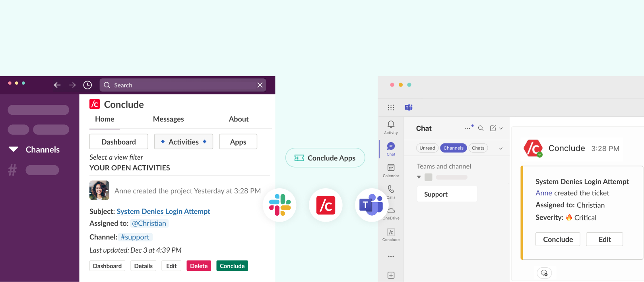644x282 pixels.
Task: Filter by Chats pill
Action: click(478, 148)
